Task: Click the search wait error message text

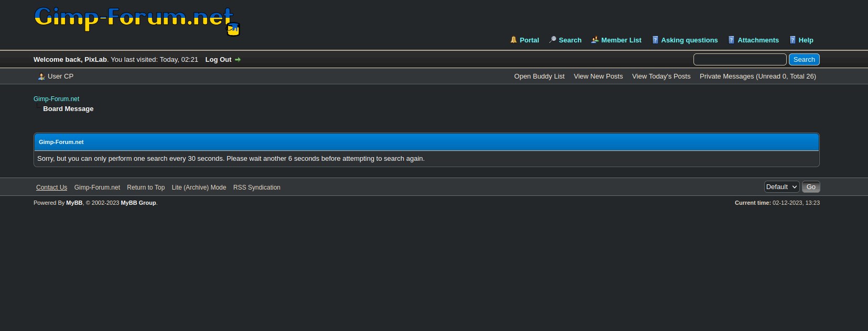Action: click(231, 159)
